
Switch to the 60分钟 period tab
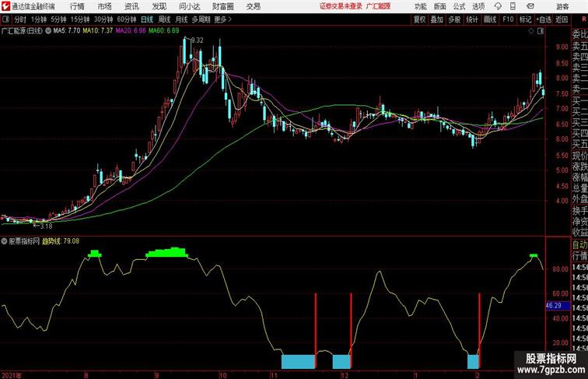click(127, 19)
